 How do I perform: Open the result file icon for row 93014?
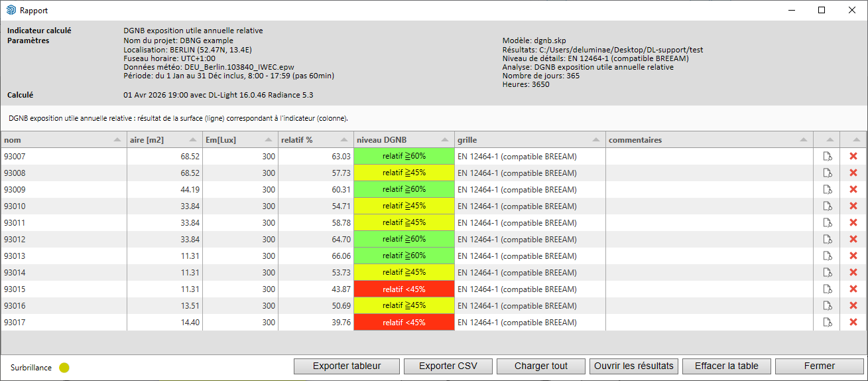(x=827, y=273)
